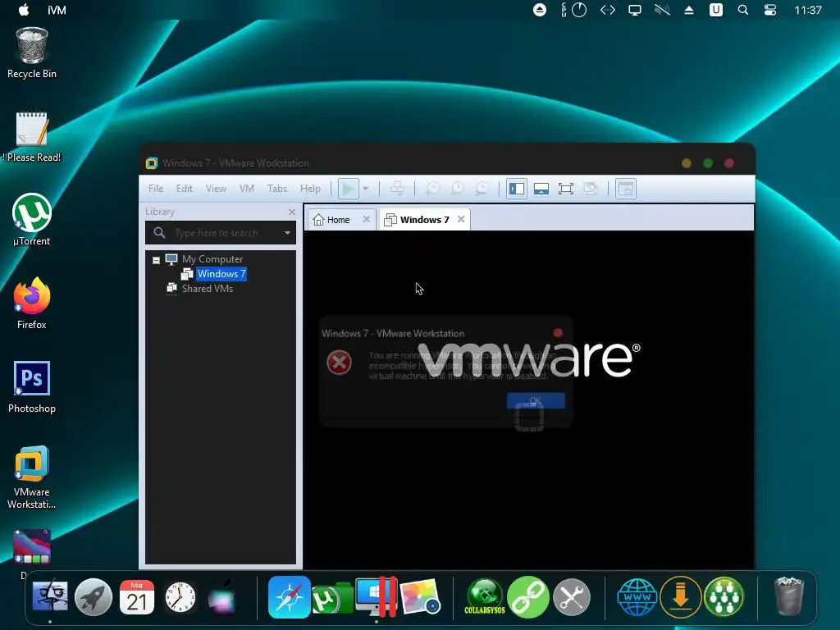Click the Revert to Snapshot toolbar icon
This screenshot has width=840, height=630.
point(457,189)
